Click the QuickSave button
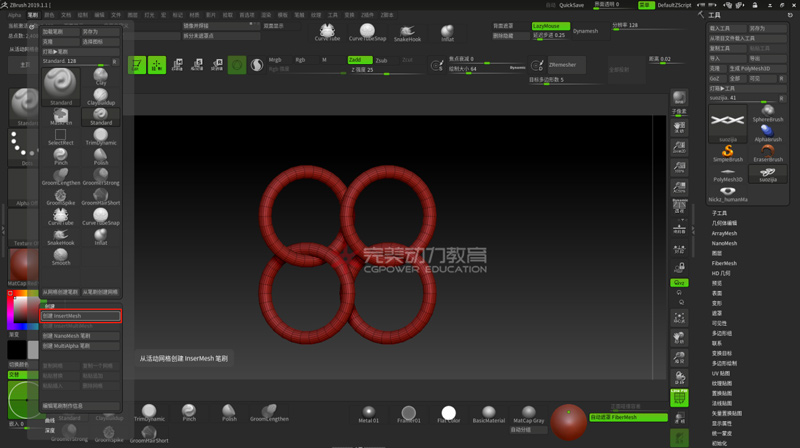The width and height of the screenshot is (800, 448). click(572, 5)
